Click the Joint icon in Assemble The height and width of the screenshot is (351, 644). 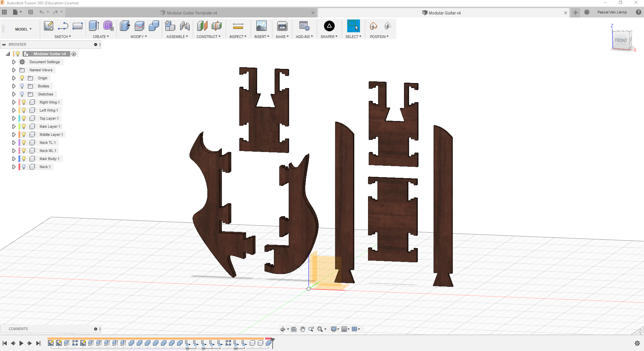(x=185, y=26)
